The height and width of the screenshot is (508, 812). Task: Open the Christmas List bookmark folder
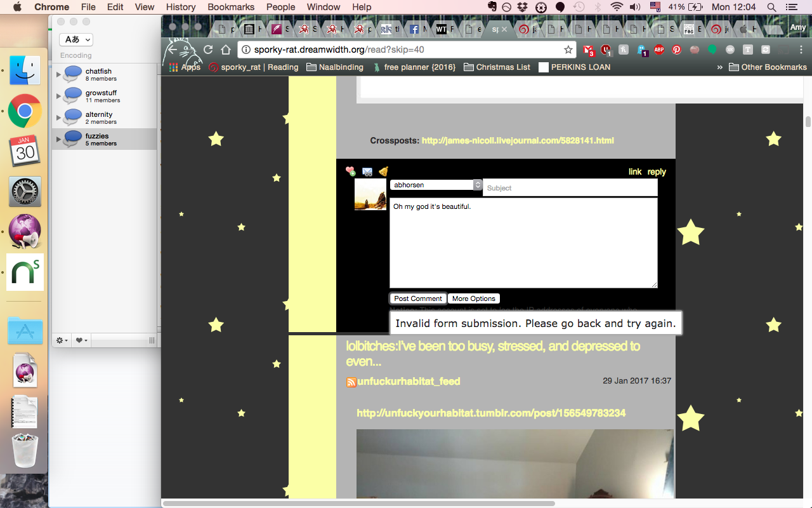[497, 67]
